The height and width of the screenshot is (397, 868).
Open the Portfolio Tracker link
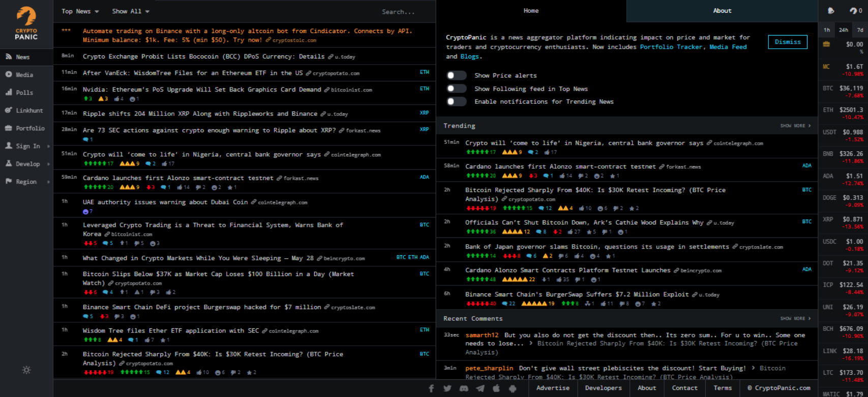pos(671,47)
